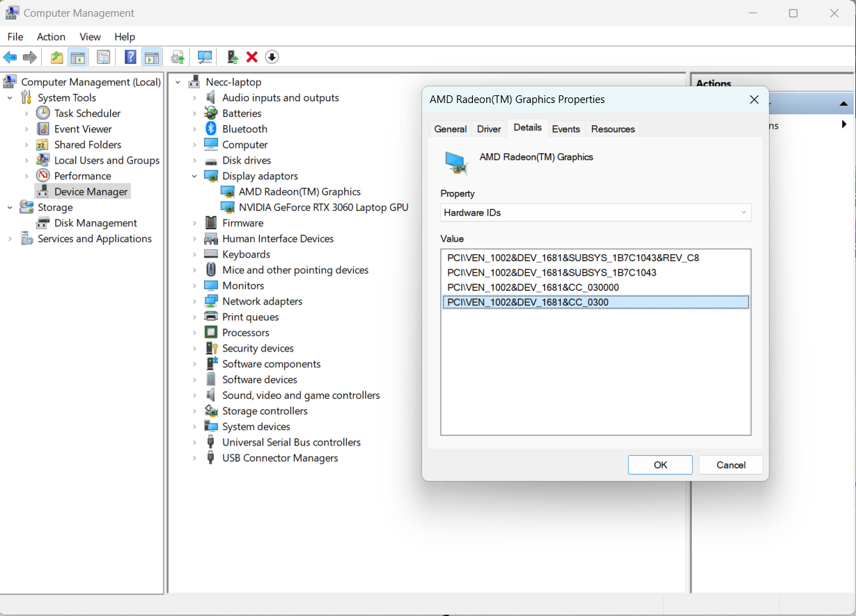Screen dimensions: 856x616
Task: Open the View menu
Action: click(91, 37)
